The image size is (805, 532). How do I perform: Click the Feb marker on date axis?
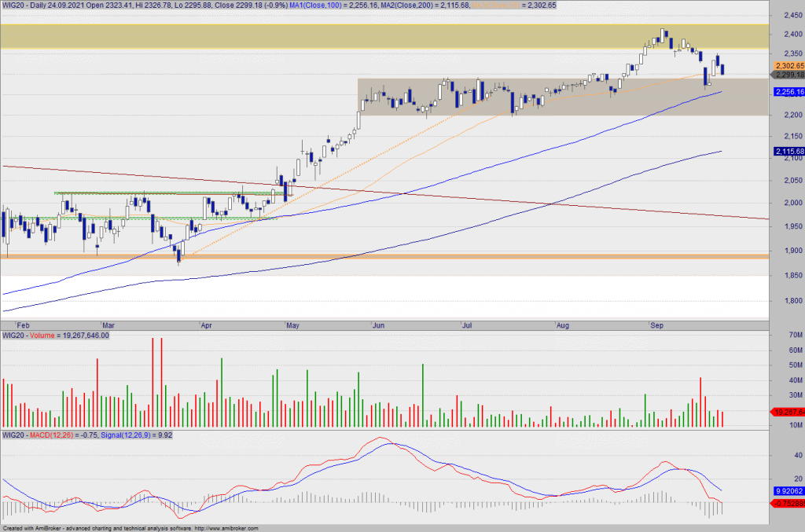(24, 324)
